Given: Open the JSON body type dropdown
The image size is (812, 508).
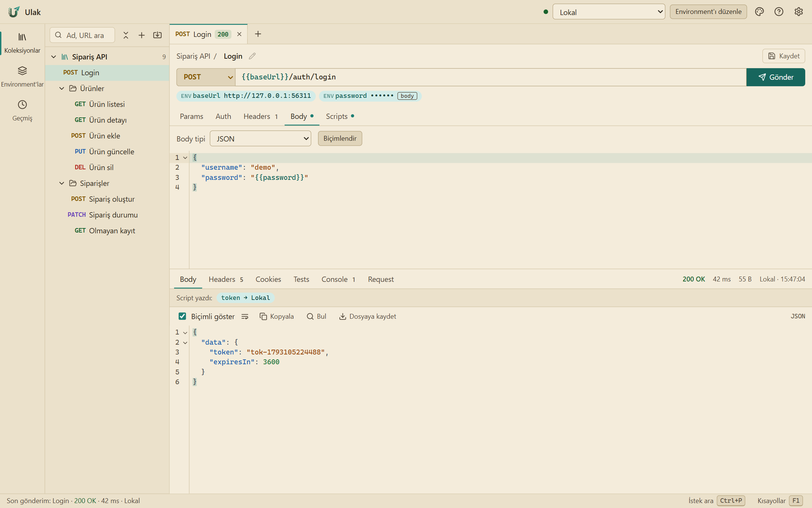Looking at the screenshot, I should [261, 138].
